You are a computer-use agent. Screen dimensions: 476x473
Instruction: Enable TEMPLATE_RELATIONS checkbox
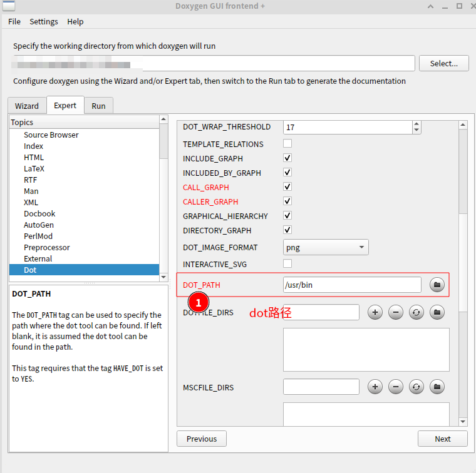[287, 143]
